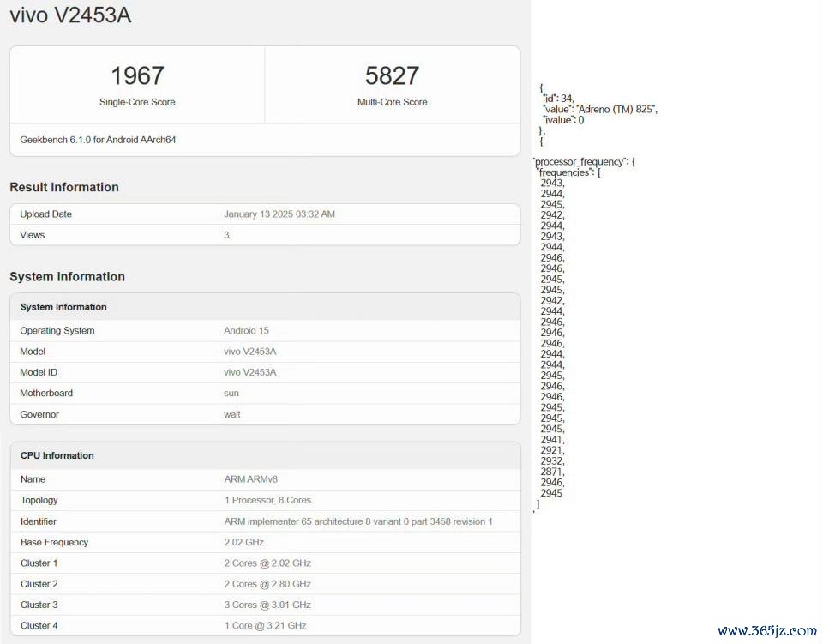Select '1 Processor, 8 Cores' topology value
This screenshot has height=644, width=823.
click(x=267, y=500)
